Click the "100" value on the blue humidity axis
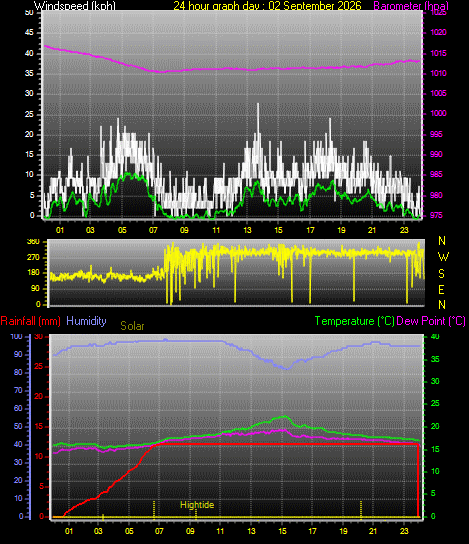 [16, 337]
